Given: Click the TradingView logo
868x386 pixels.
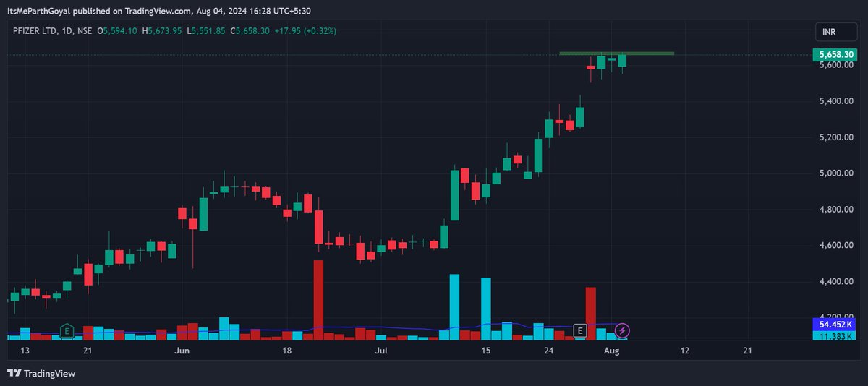Looking at the screenshot, I should 41,374.
